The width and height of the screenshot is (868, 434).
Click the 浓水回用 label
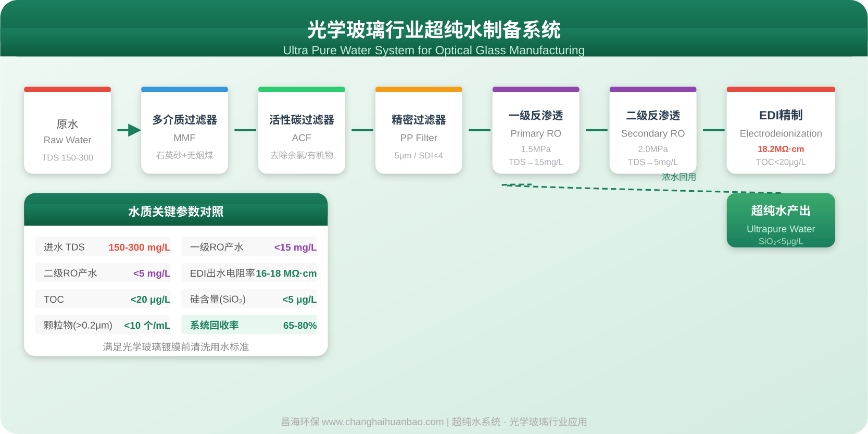tap(679, 177)
